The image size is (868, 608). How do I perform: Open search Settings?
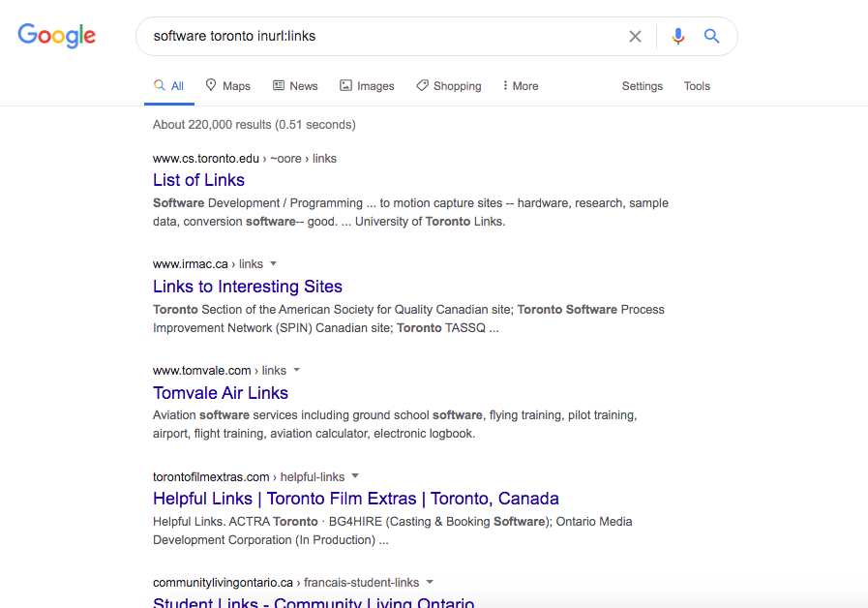pos(643,86)
